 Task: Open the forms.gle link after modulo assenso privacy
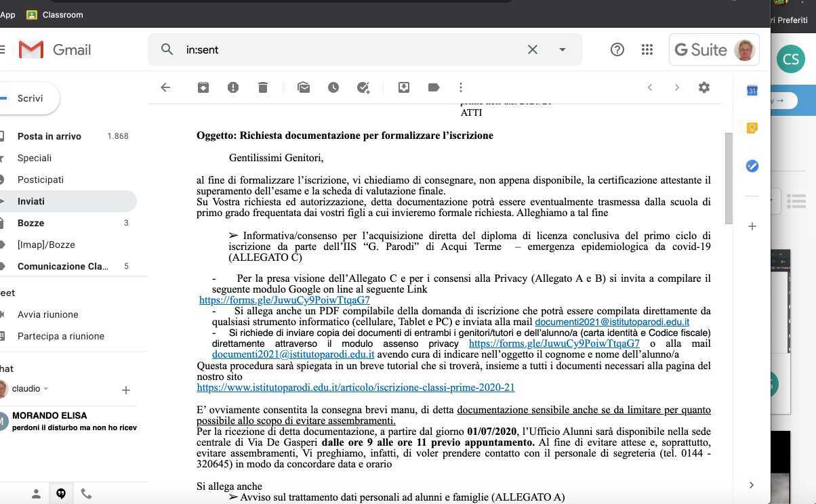coord(554,343)
